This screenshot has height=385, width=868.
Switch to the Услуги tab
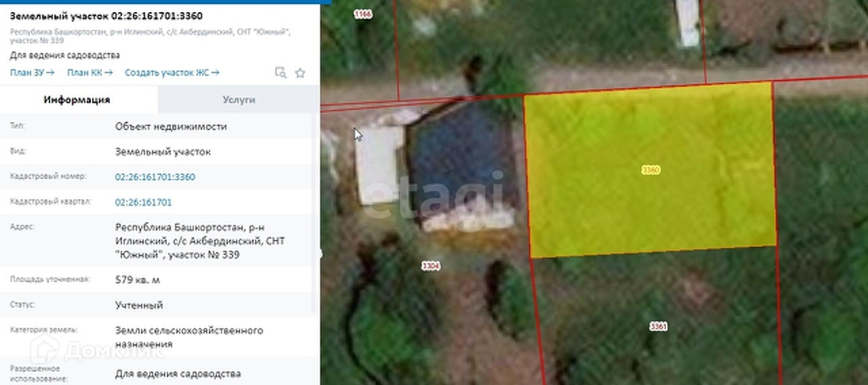click(238, 99)
